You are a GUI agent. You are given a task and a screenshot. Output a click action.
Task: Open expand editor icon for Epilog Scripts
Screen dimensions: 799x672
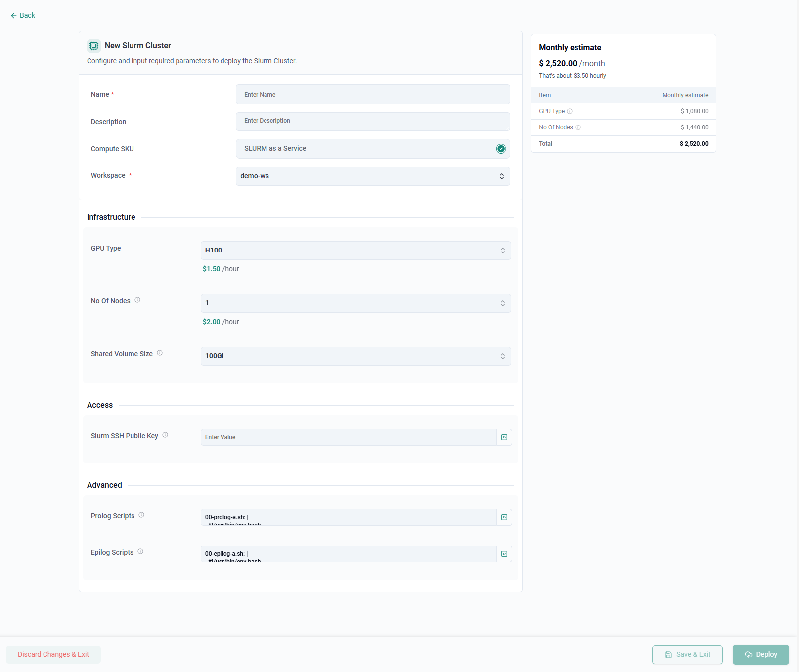click(504, 554)
